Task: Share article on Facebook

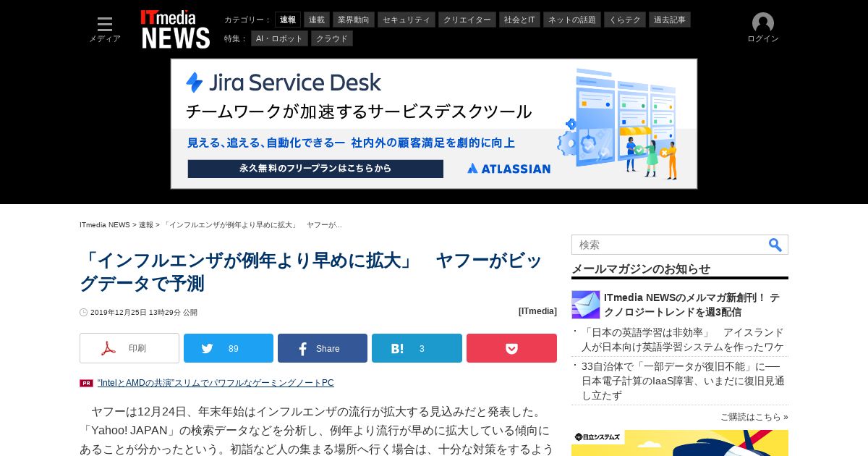Action: (x=323, y=348)
